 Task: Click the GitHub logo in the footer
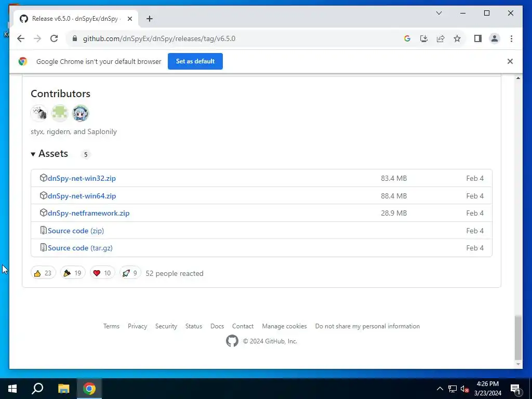click(x=232, y=341)
